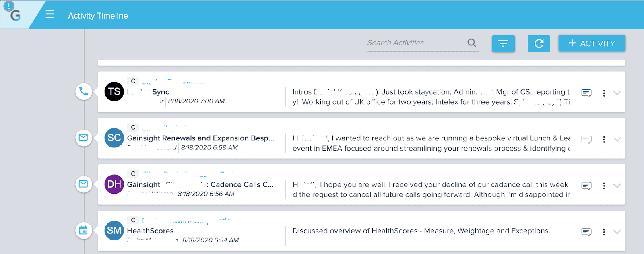Open comments on the HealthScores activity
This screenshot has height=254, width=644.
pyautogui.click(x=586, y=232)
